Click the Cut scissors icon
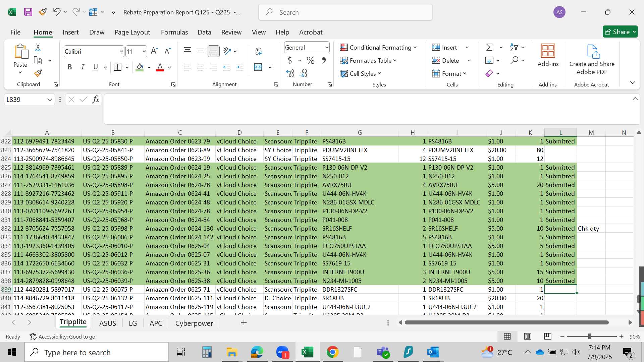The height and width of the screenshot is (362, 644). pyautogui.click(x=38, y=48)
